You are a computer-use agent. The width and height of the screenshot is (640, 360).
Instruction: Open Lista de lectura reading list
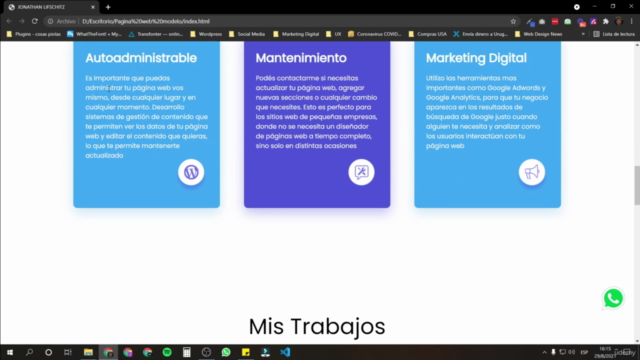614,34
